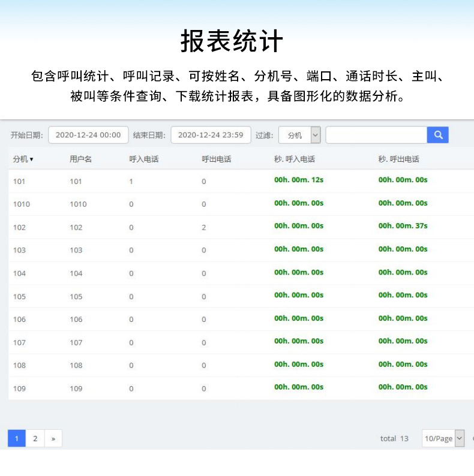Click the 呼出电话 column header
The height and width of the screenshot is (476, 474).
[216, 159]
